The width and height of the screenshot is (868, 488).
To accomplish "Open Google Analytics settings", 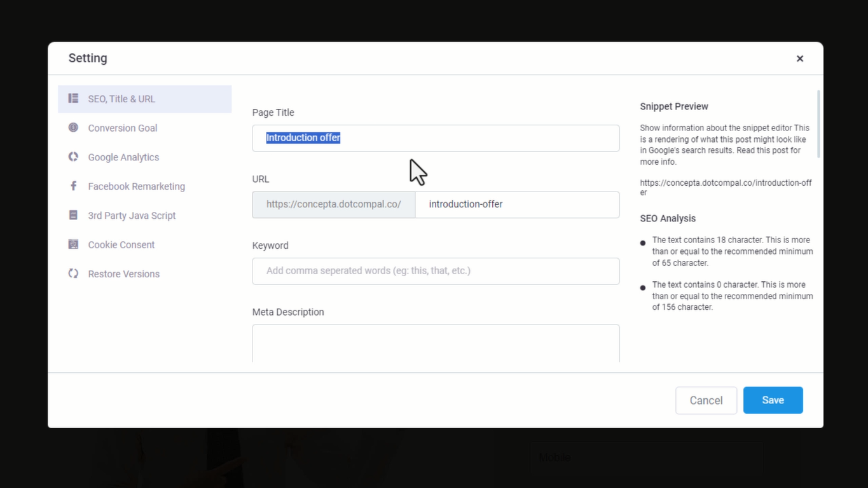I will coord(145,157).
